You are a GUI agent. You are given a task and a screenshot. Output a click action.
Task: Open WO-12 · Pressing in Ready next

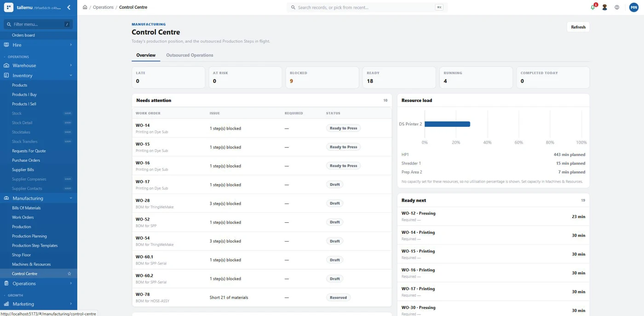(x=493, y=216)
